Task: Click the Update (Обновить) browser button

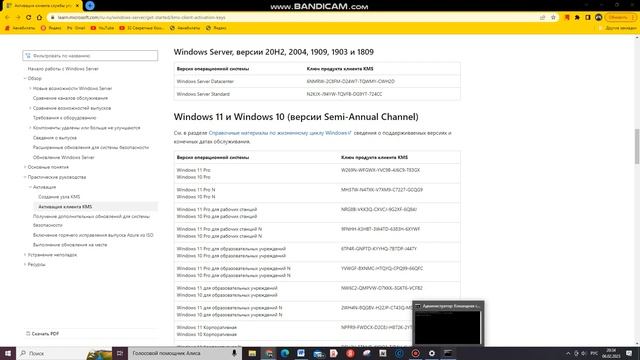Action: [x=620, y=18]
